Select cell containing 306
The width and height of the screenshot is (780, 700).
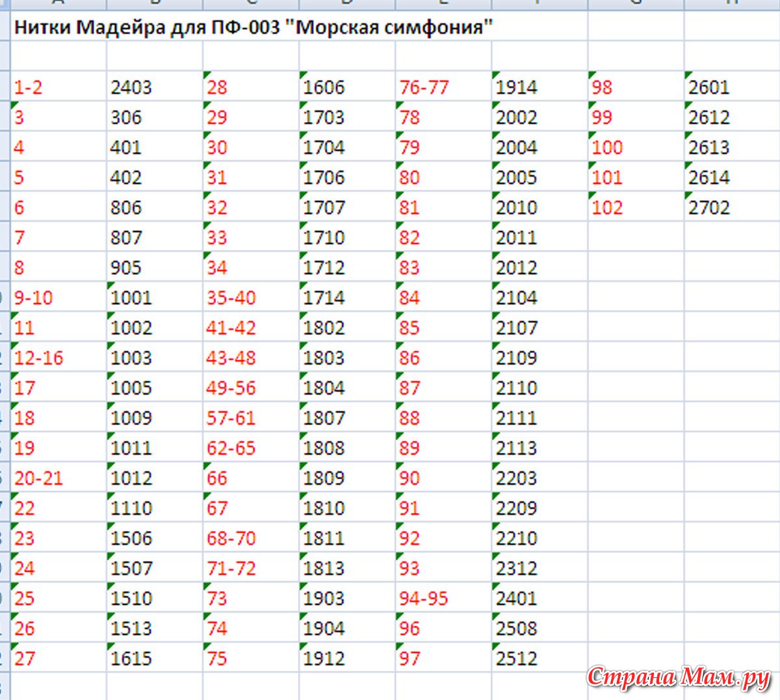(x=155, y=116)
